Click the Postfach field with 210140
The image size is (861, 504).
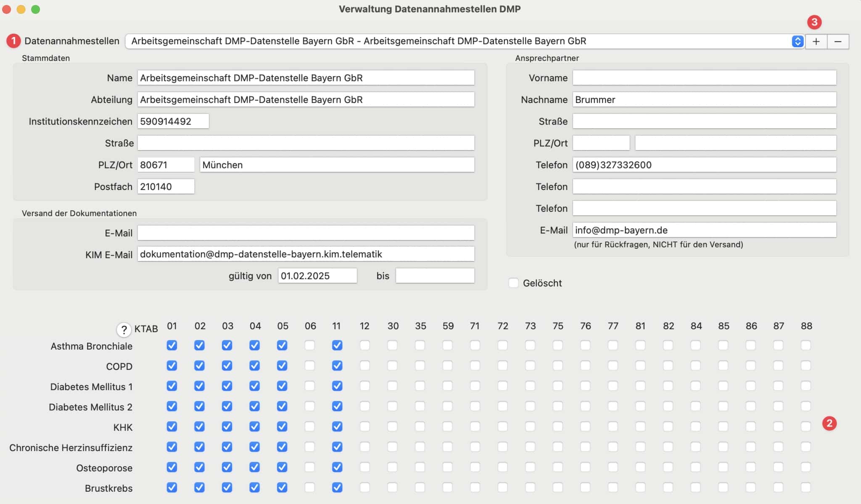click(x=166, y=187)
